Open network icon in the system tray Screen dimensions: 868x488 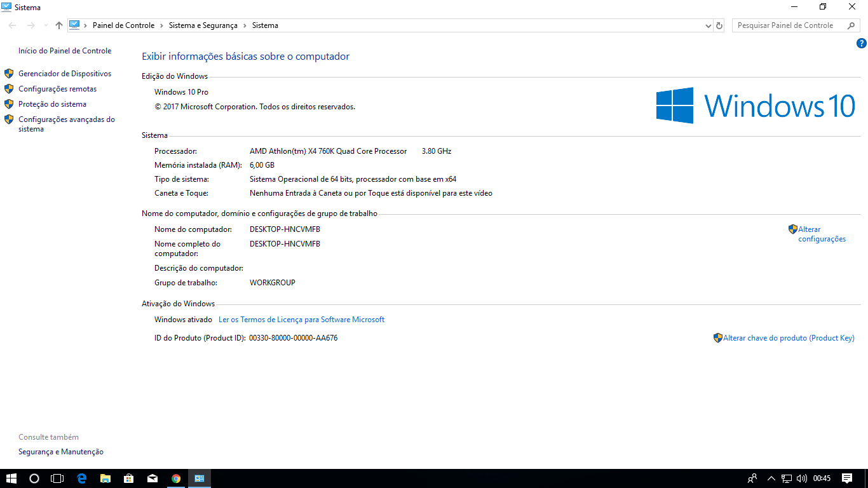pos(787,478)
